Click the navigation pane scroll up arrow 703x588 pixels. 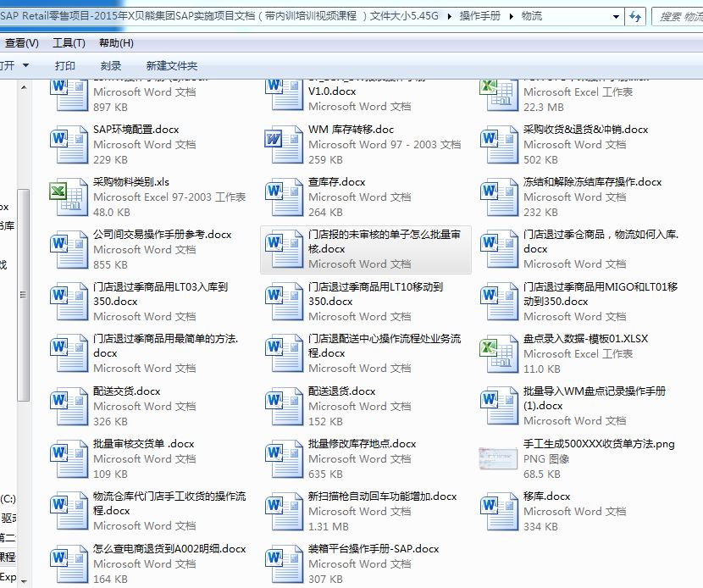click(24, 87)
